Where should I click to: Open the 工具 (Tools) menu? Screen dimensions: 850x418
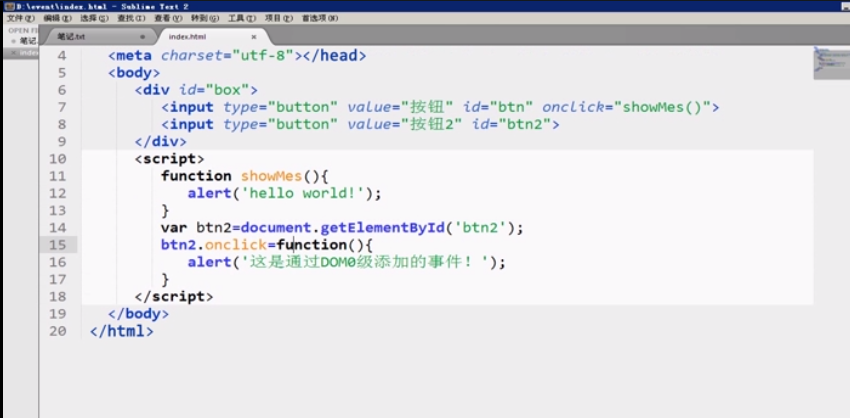point(242,18)
